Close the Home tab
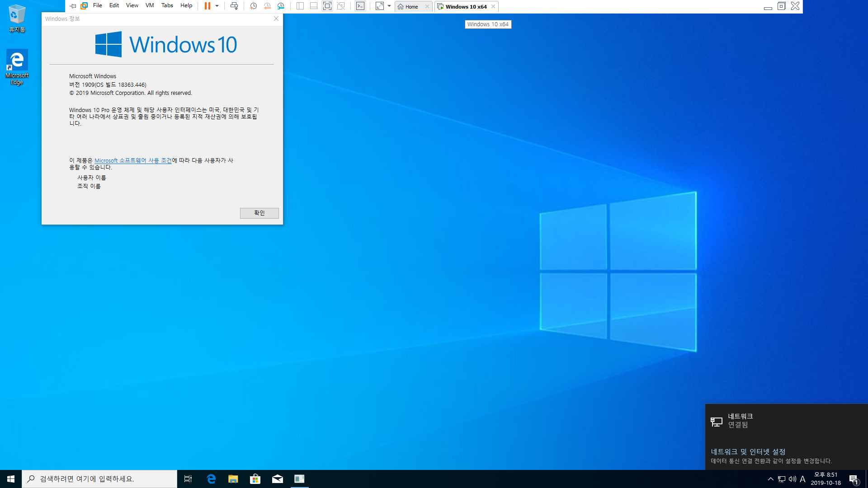The image size is (868, 488). [x=427, y=6]
